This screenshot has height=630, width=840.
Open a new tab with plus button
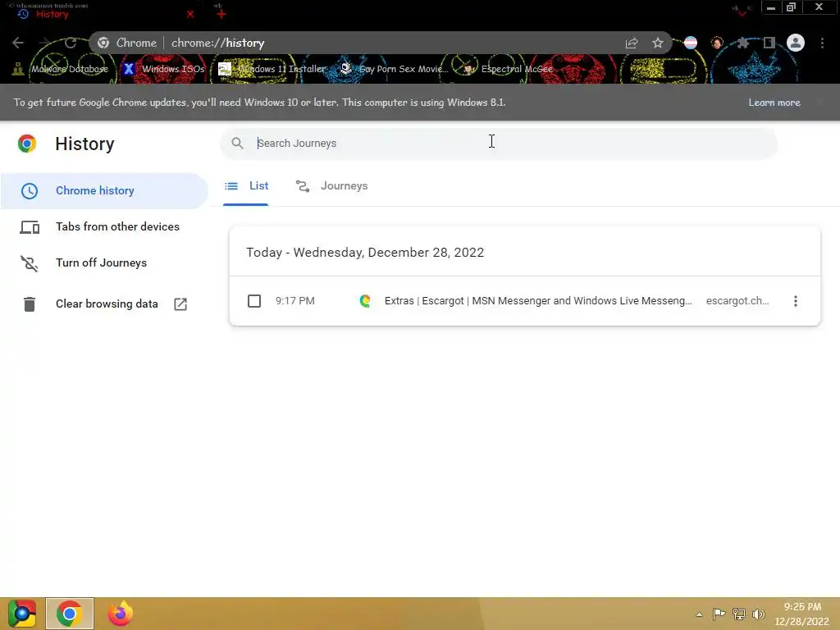(221, 14)
